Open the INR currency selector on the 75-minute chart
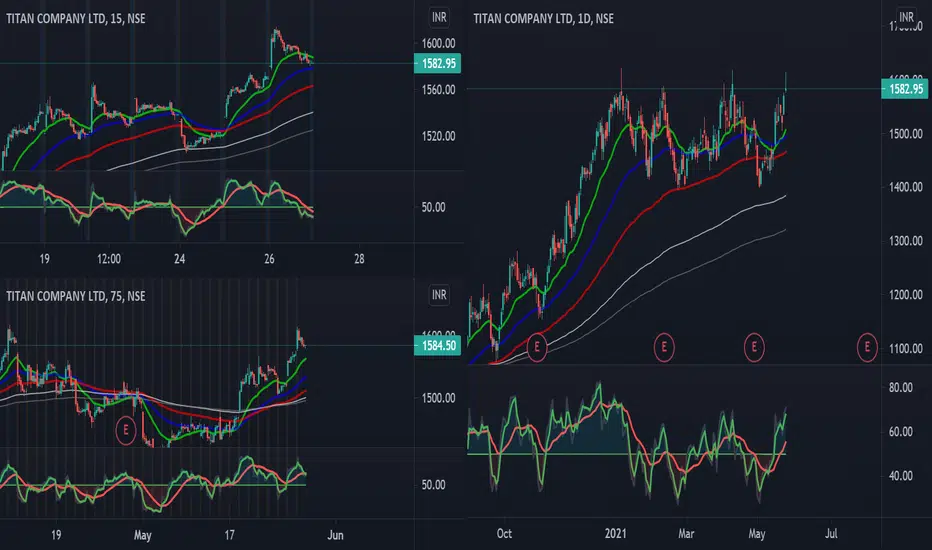 439,295
